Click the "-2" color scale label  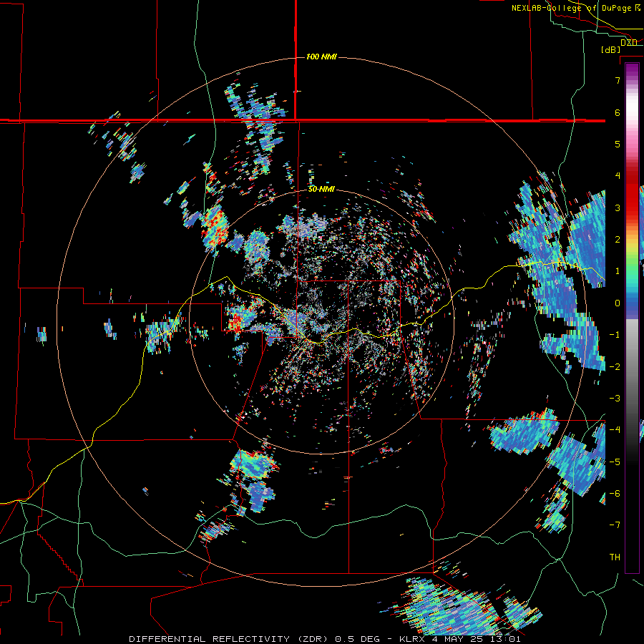coord(615,367)
